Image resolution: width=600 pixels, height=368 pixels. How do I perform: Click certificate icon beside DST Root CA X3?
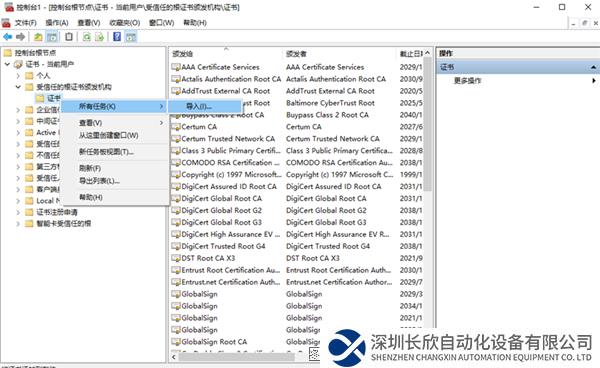[x=176, y=258]
